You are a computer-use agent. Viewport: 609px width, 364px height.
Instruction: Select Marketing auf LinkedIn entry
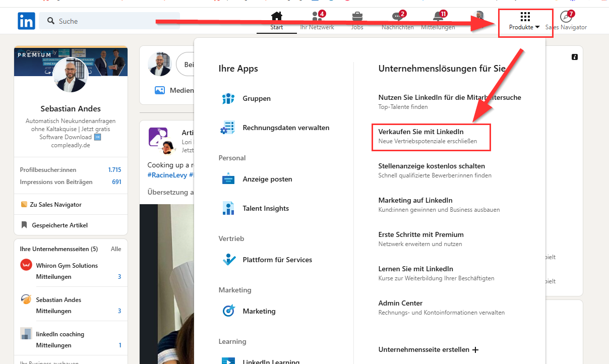(x=415, y=200)
